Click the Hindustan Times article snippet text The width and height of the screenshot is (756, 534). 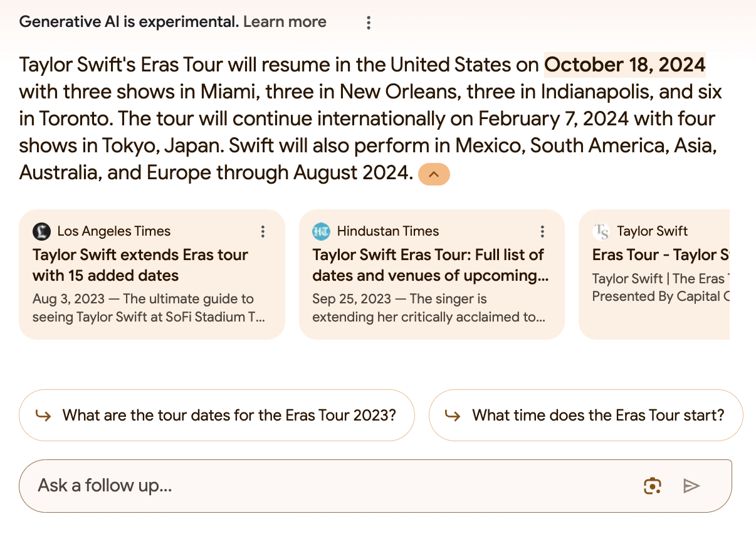(429, 308)
